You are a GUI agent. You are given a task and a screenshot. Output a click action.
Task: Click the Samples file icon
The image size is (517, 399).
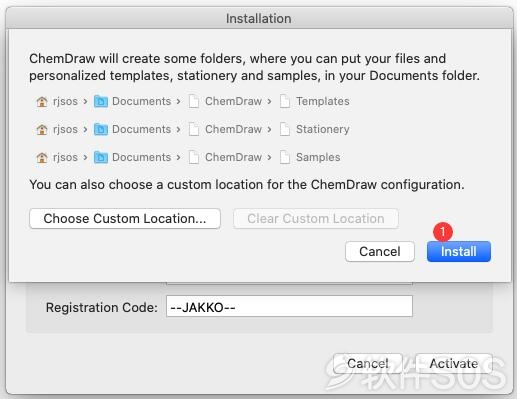click(x=285, y=157)
